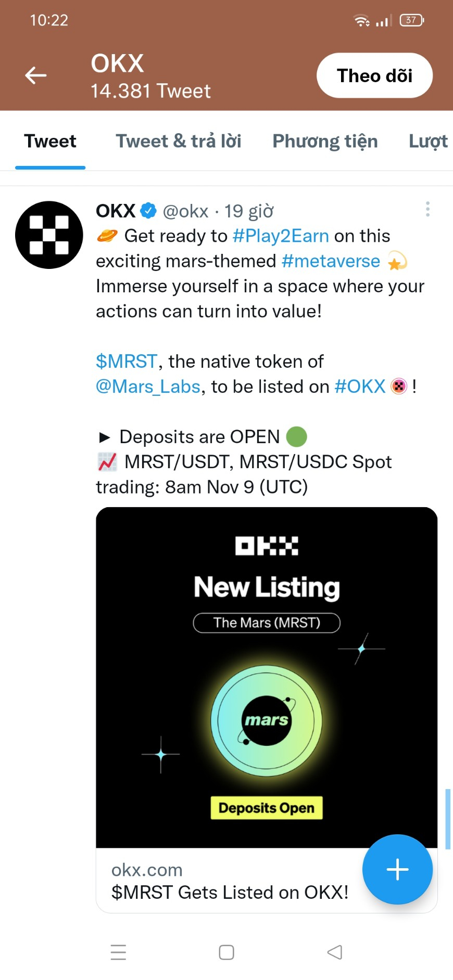This screenshot has width=453, height=980.
Task: Switch to the Tweet tab
Action: [50, 141]
